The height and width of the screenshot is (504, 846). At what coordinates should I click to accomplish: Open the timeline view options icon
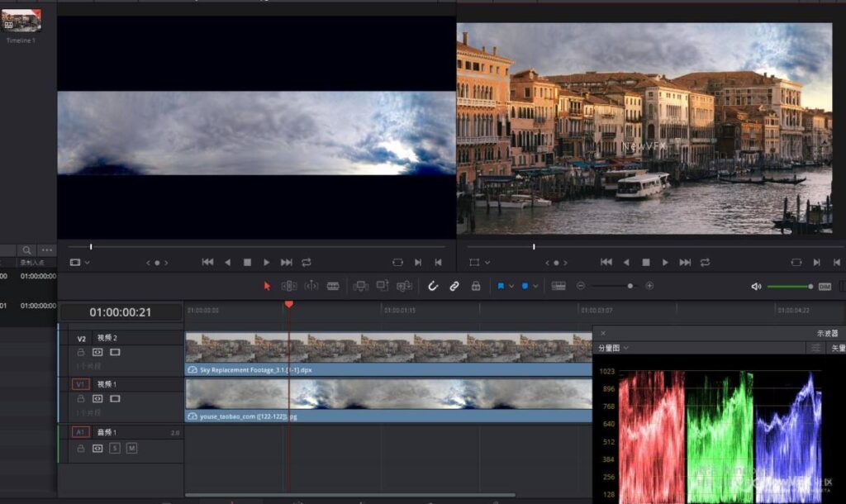pos(558,286)
